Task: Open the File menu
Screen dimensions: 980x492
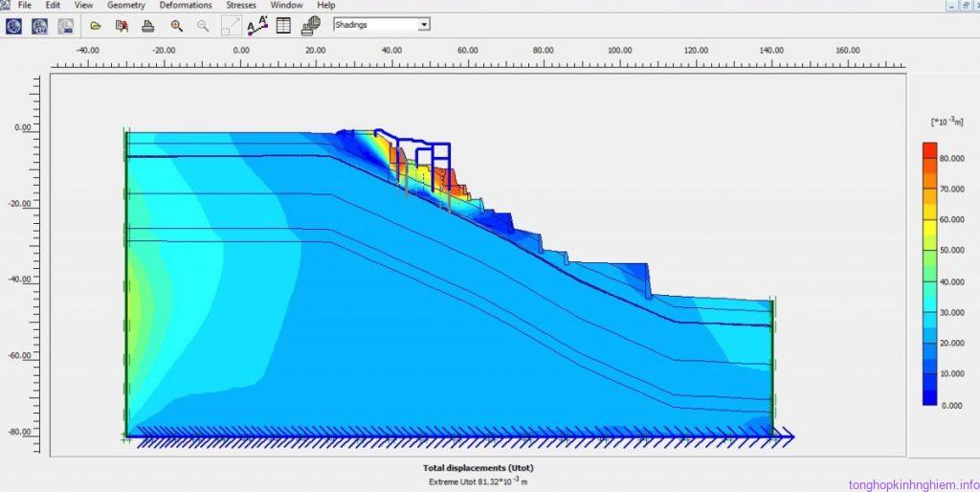Action: pyautogui.click(x=24, y=6)
